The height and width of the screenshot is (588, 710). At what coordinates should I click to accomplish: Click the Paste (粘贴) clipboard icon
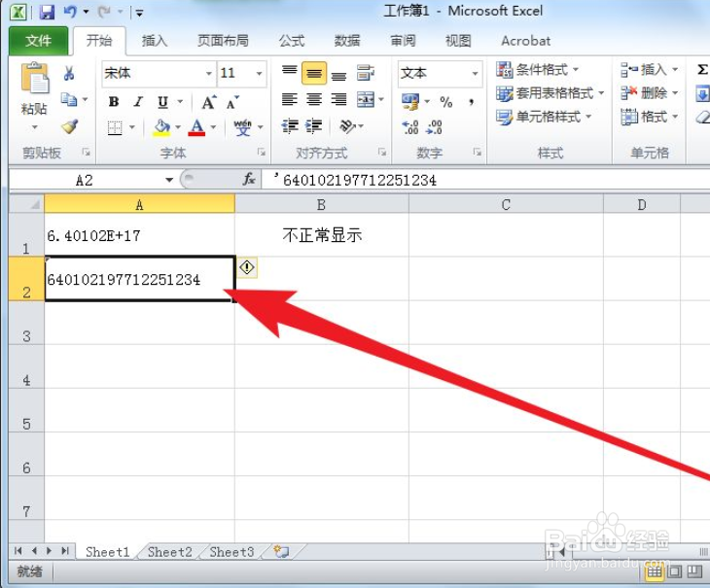[x=34, y=79]
